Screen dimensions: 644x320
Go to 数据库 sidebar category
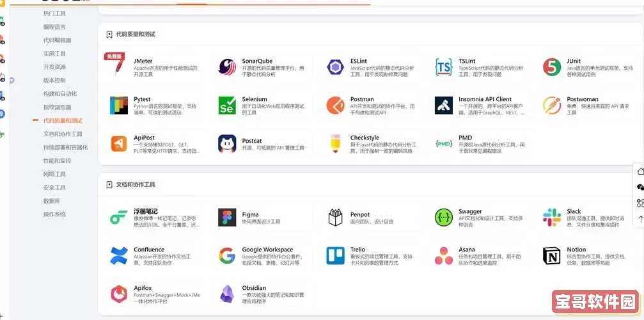click(52, 201)
